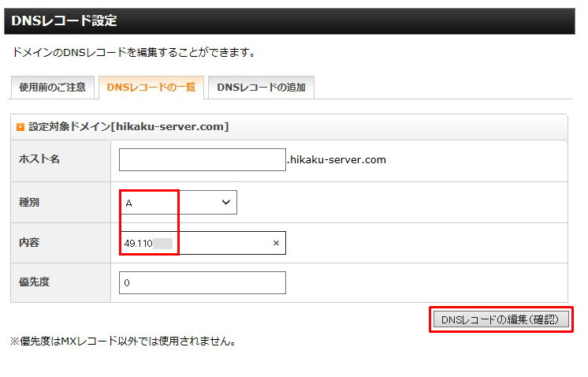Click the 設定対象ドメイン[hikaku-server.com] section heading
The height and width of the screenshot is (377, 588).
(x=128, y=127)
